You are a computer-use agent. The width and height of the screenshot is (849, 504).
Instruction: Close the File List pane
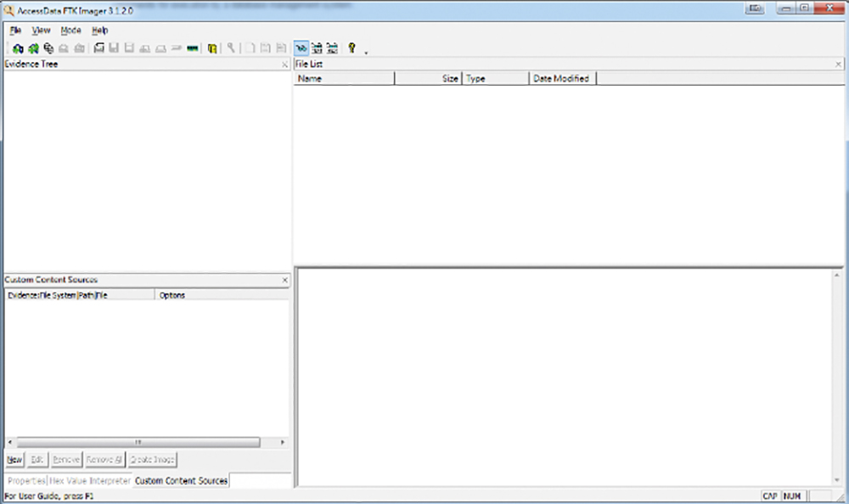(x=838, y=64)
